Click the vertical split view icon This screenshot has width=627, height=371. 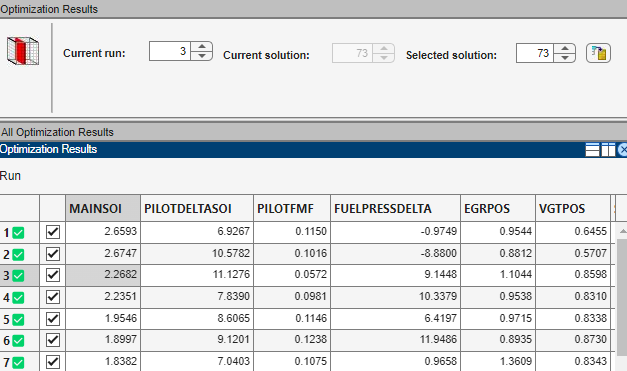(608, 150)
